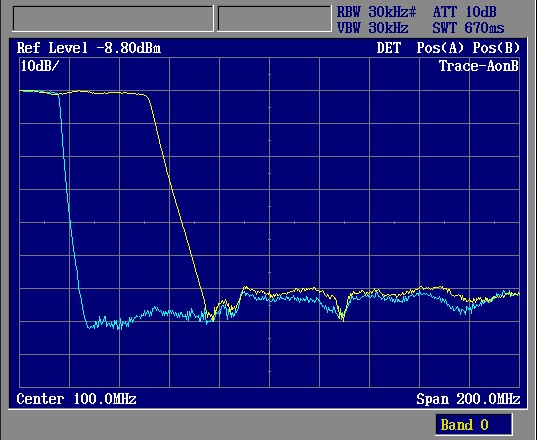Click the Trace-AonB label

pyautogui.click(x=479, y=66)
